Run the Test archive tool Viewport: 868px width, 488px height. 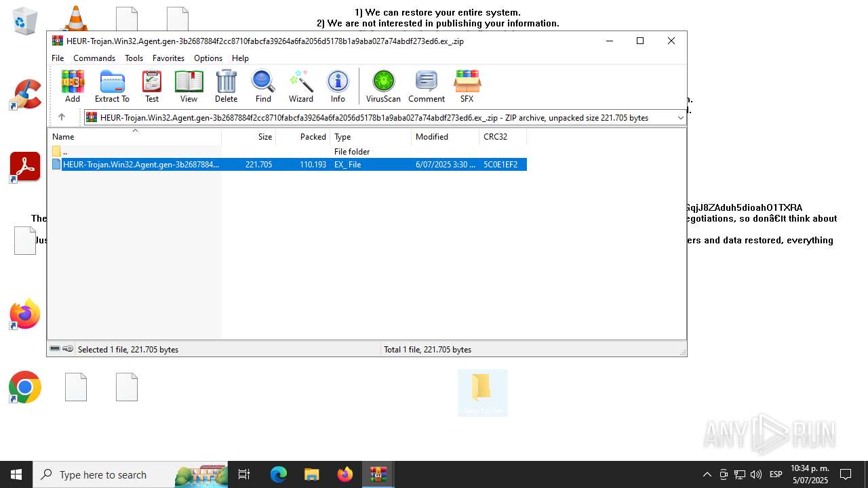tap(152, 86)
